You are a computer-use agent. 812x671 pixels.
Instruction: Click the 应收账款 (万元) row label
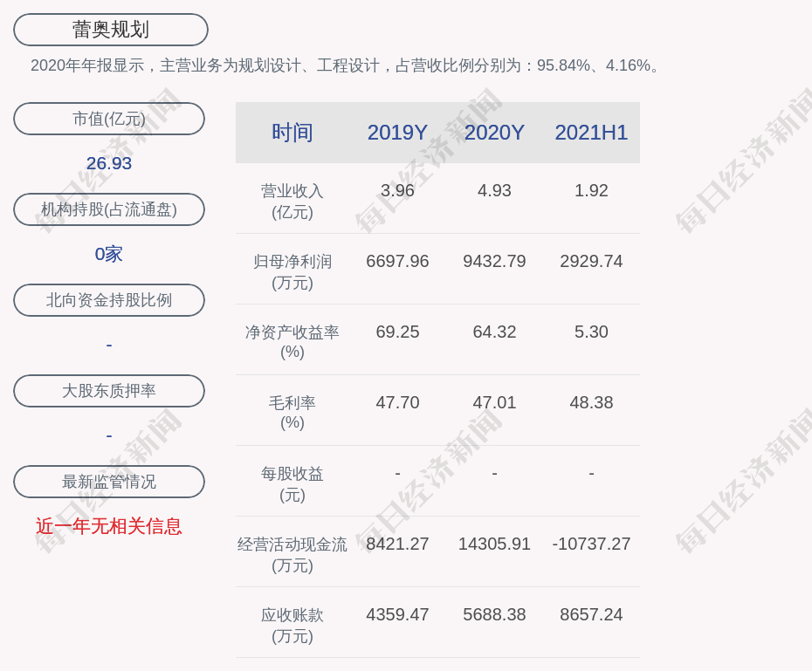tap(292, 626)
